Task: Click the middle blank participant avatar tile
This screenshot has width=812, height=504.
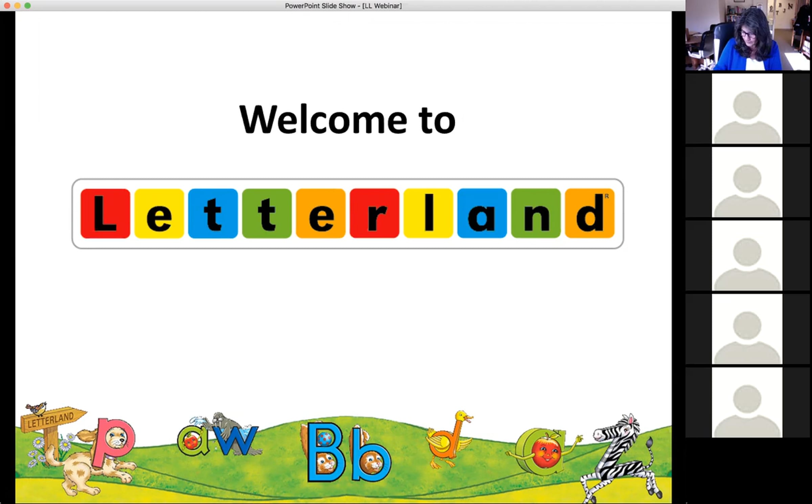Action: pos(747,256)
